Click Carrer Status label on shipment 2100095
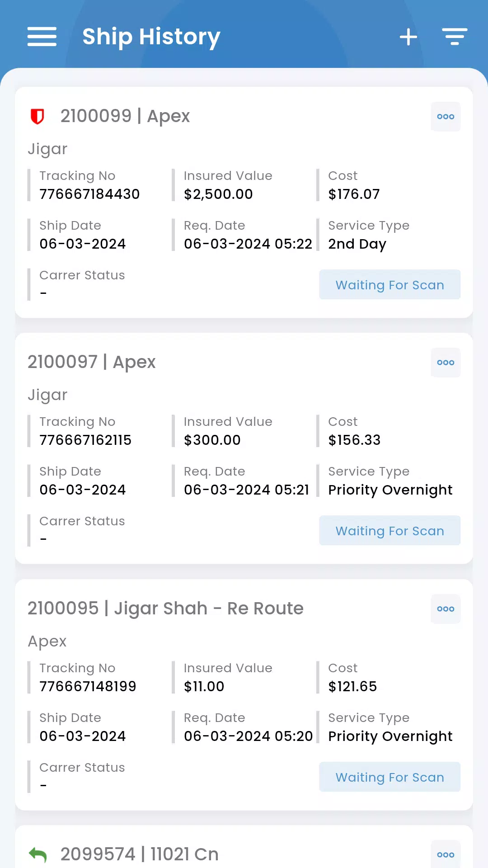This screenshot has width=488, height=868. tap(82, 767)
